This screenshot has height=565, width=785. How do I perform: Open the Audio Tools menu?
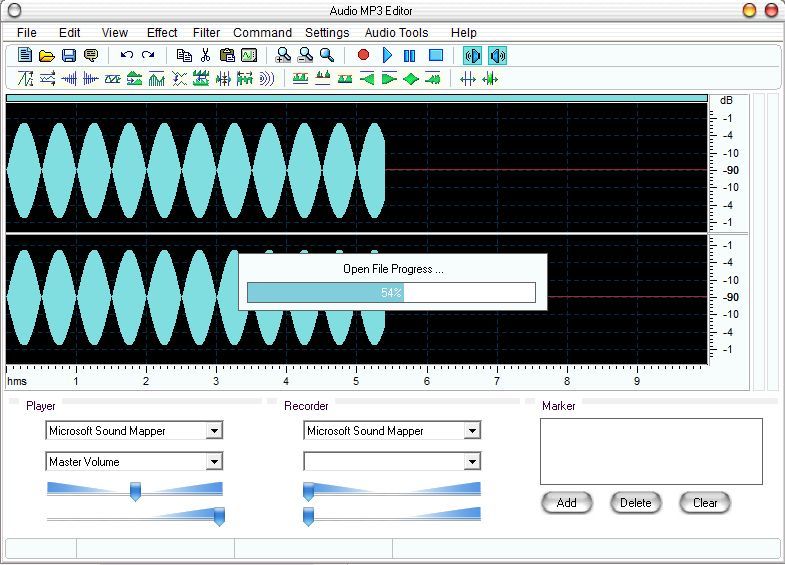click(397, 33)
